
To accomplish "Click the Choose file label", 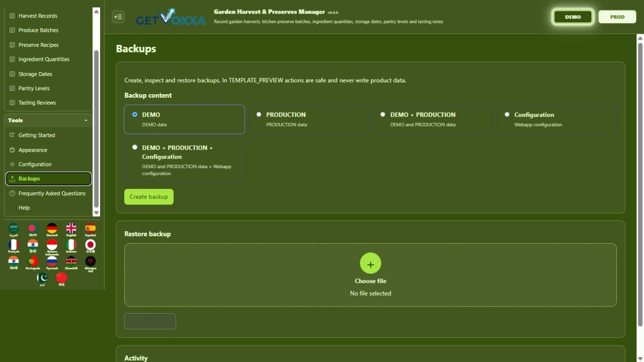I will [x=370, y=281].
